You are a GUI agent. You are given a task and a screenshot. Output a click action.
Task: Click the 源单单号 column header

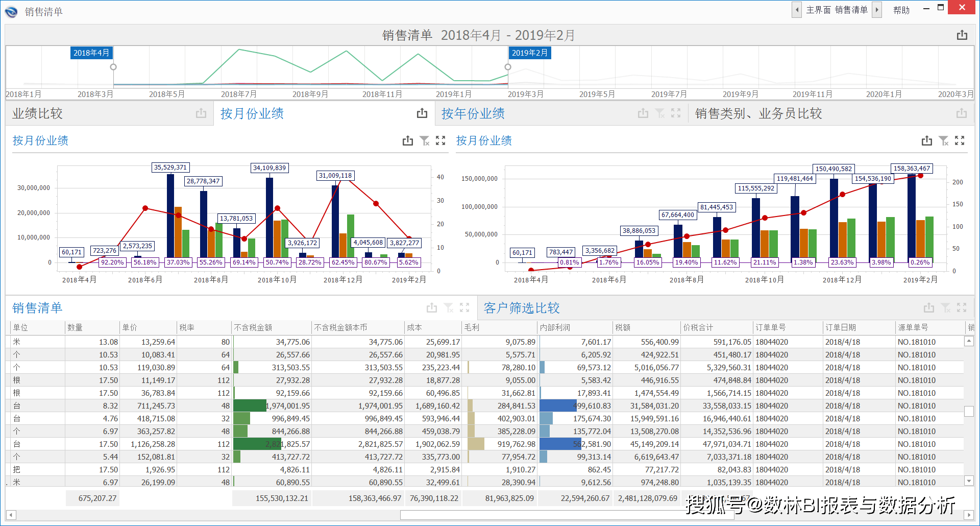coord(930,327)
